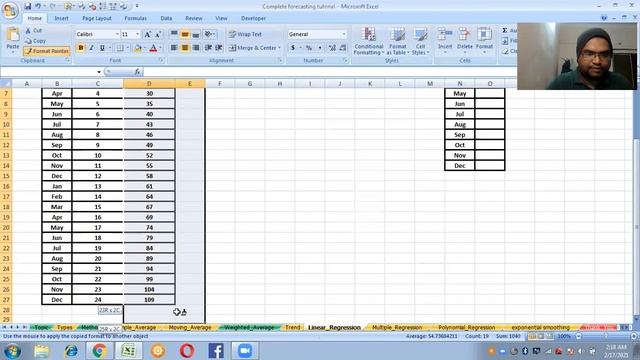Image resolution: width=640 pixels, height=360 pixels.
Task: Increase Decimal places
Action: [332, 48]
